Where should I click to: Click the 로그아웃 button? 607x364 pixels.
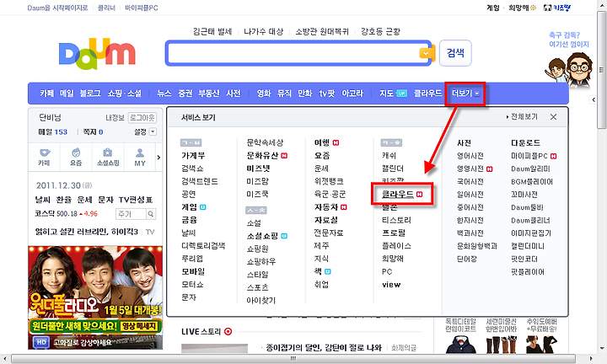tap(142, 118)
